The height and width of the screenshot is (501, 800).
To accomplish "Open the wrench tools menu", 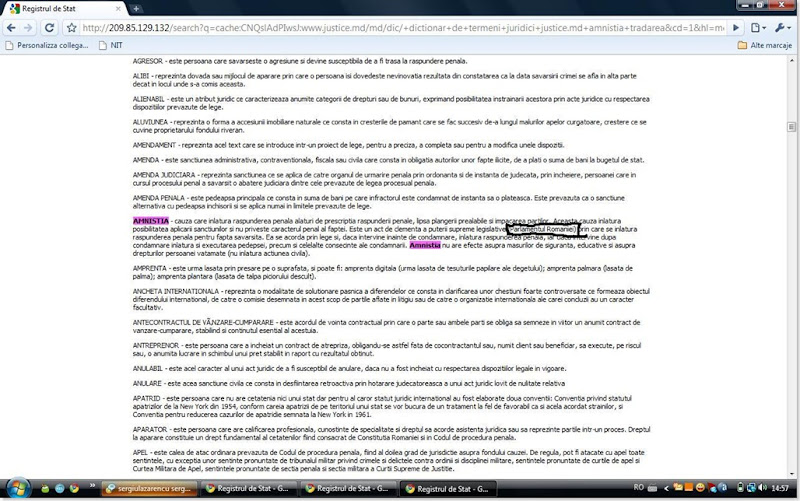I will tap(782, 28).
